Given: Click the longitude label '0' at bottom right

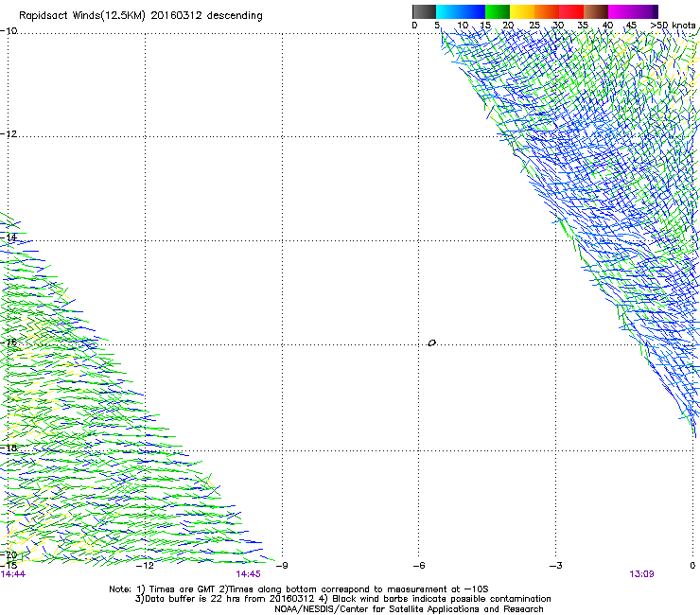Looking at the screenshot, I should tap(692, 566).
